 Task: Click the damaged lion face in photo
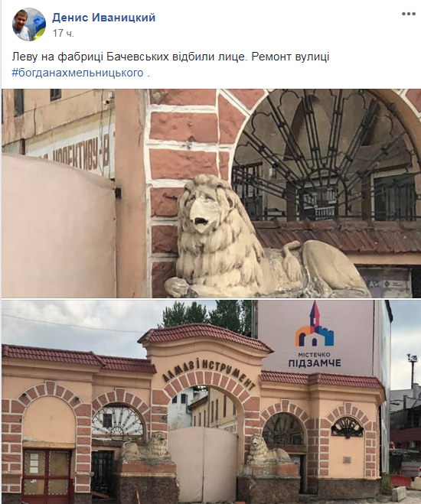(x=204, y=213)
